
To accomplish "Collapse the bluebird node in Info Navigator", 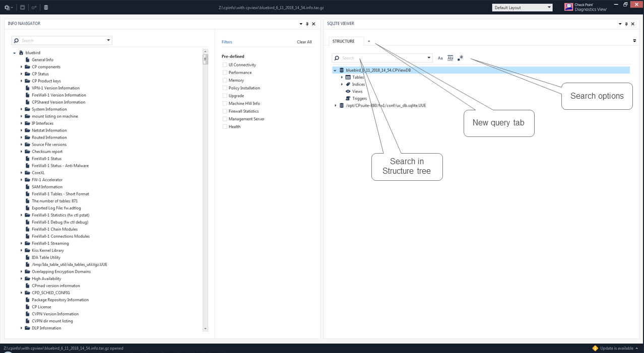I will 15,52.
